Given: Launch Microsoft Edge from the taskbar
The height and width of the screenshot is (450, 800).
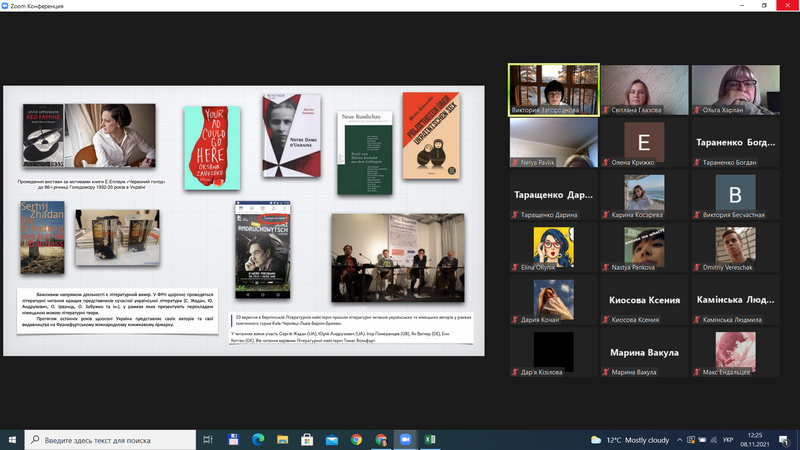Looking at the screenshot, I should [x=258, y=440].
